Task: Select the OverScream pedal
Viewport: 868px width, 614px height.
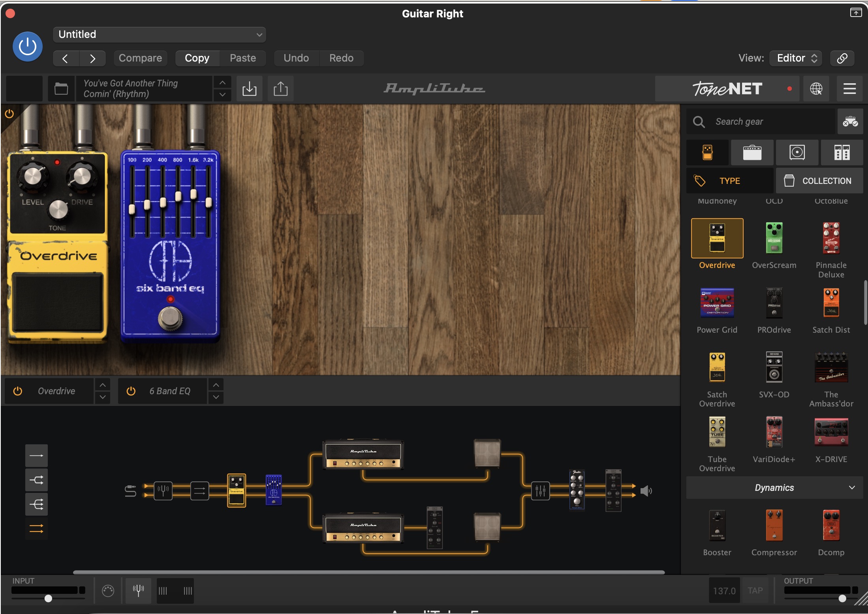Action: (x=774, y=238)
